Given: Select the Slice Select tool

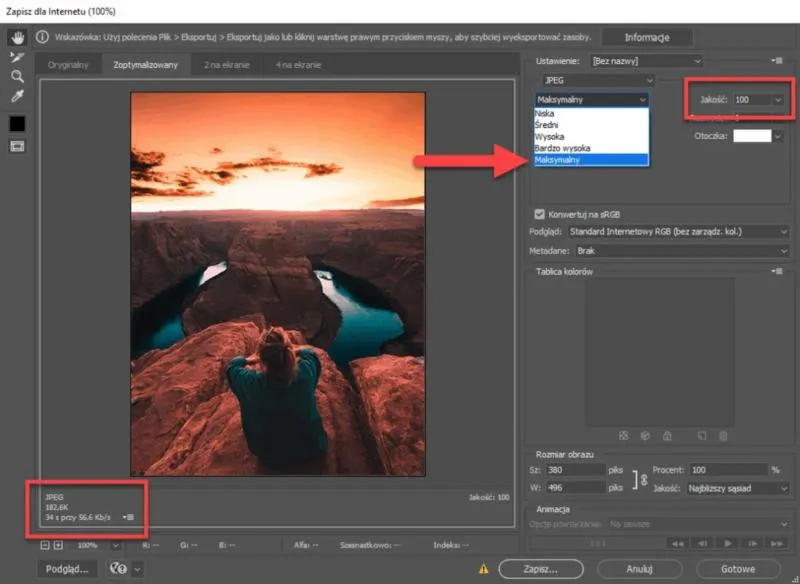Looking at the screenshot, I should tap(17, 57).
